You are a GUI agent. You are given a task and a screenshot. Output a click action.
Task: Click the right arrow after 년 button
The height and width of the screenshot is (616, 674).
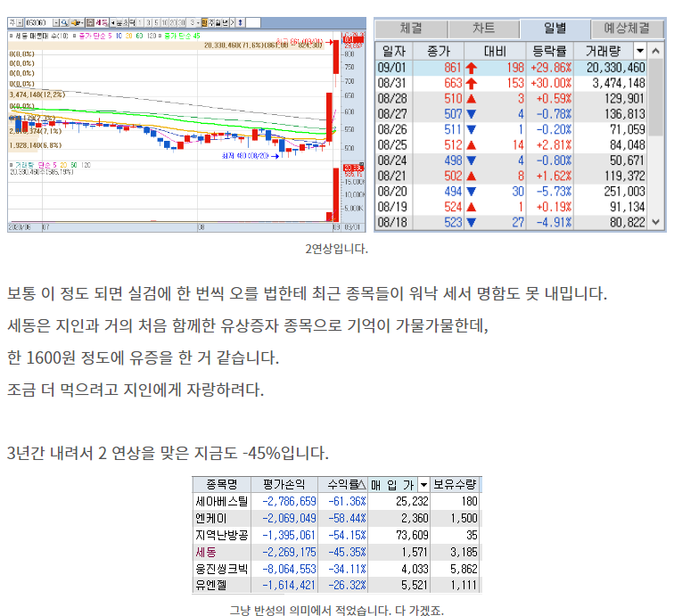point(232,23)
